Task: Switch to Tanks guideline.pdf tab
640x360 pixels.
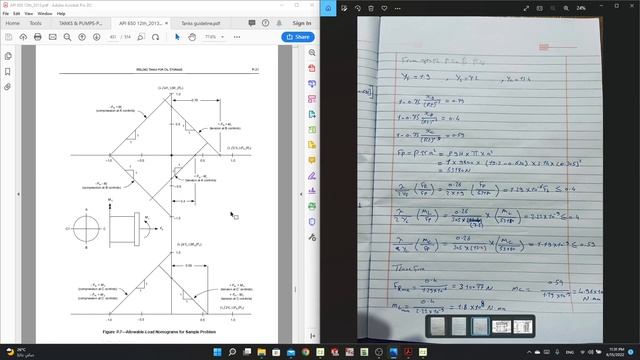Action: [x=200, y=23]
